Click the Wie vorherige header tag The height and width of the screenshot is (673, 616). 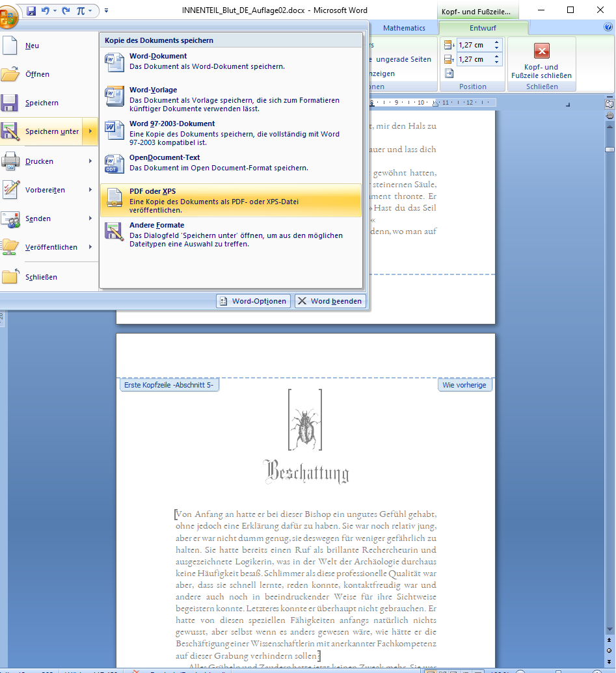[x=464, y=385]
